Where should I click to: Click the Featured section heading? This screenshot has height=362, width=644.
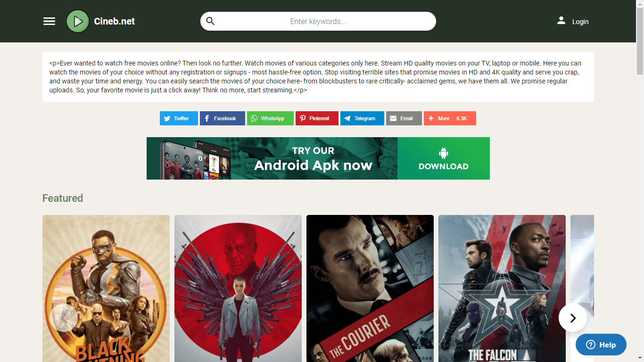pyautogui.click(x=63, y=198)
